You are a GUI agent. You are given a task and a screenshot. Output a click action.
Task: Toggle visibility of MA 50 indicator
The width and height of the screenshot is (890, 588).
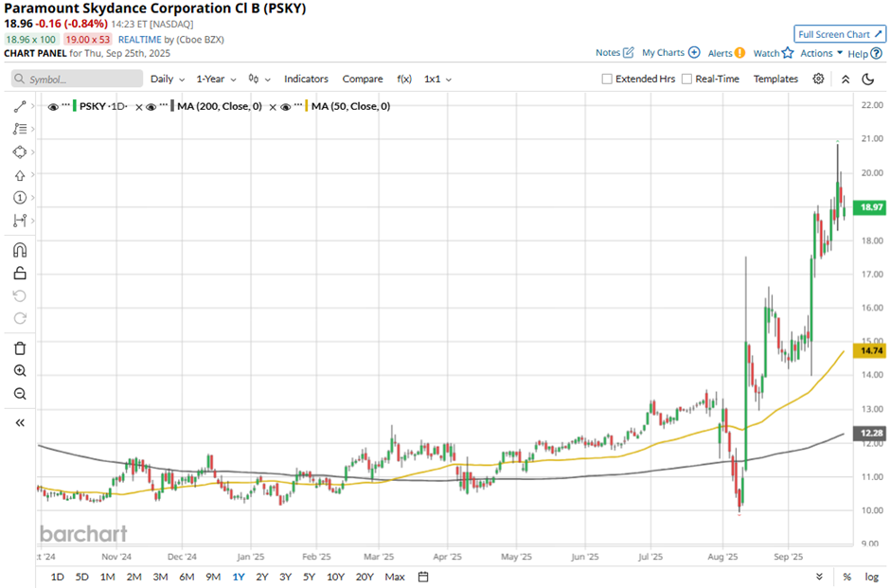click(x=286, y=106)
